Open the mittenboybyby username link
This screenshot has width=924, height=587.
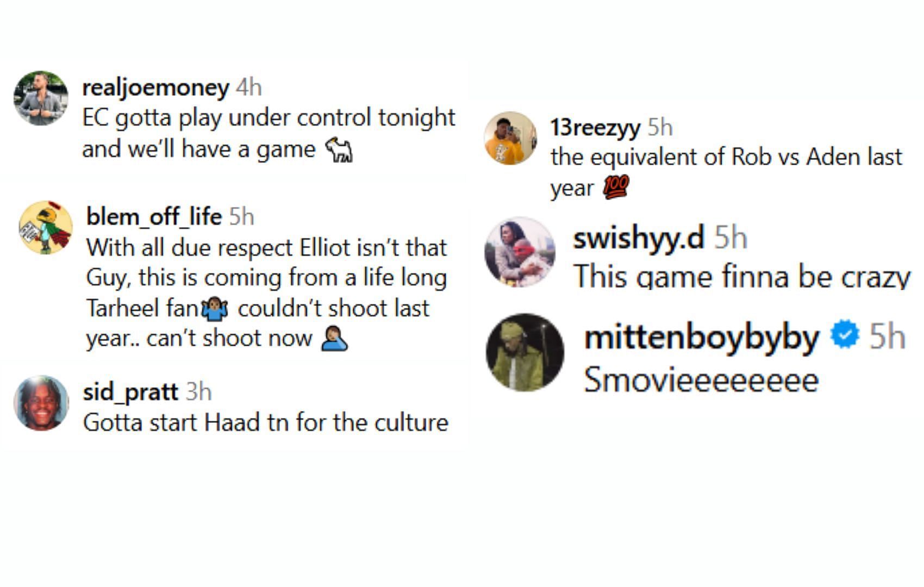702,337
